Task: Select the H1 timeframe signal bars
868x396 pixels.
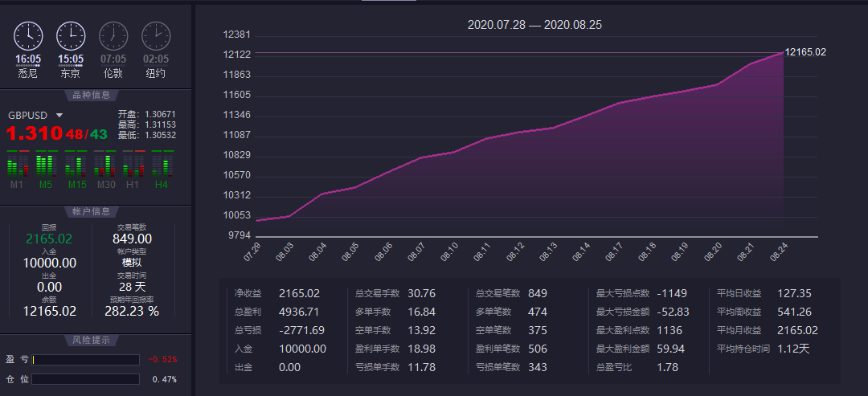Action: click(134, 164)
